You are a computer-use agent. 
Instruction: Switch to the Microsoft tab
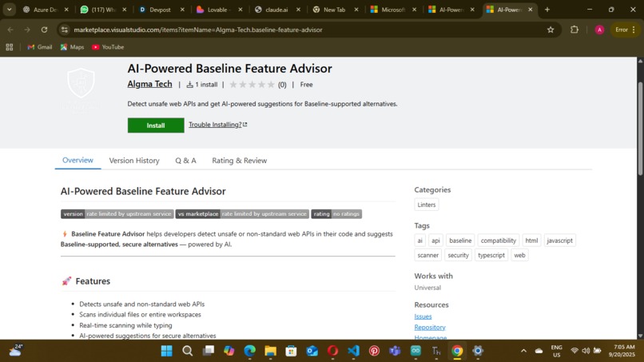(x=392, y=10)
